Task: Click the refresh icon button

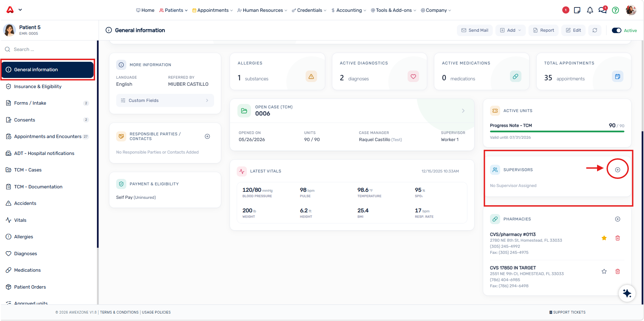Action: [595, 30]
